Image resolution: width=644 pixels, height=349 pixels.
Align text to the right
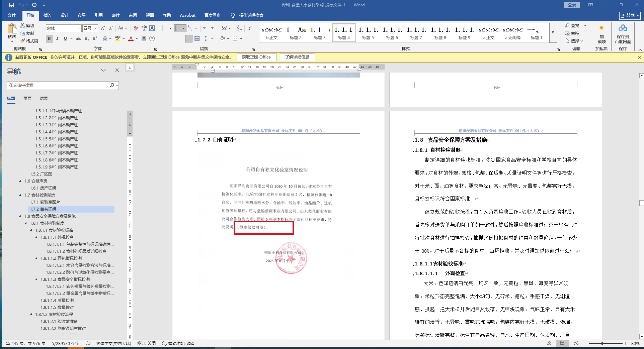click(181, 38)
